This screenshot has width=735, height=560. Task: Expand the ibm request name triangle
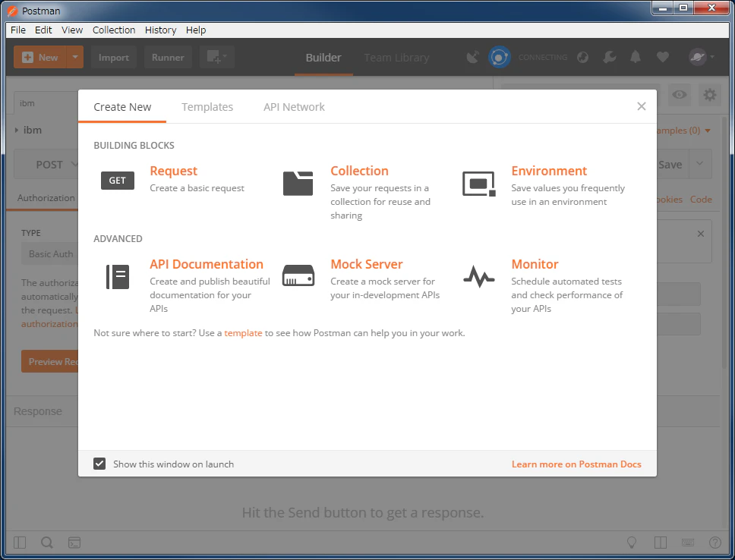tap(17, 131)
